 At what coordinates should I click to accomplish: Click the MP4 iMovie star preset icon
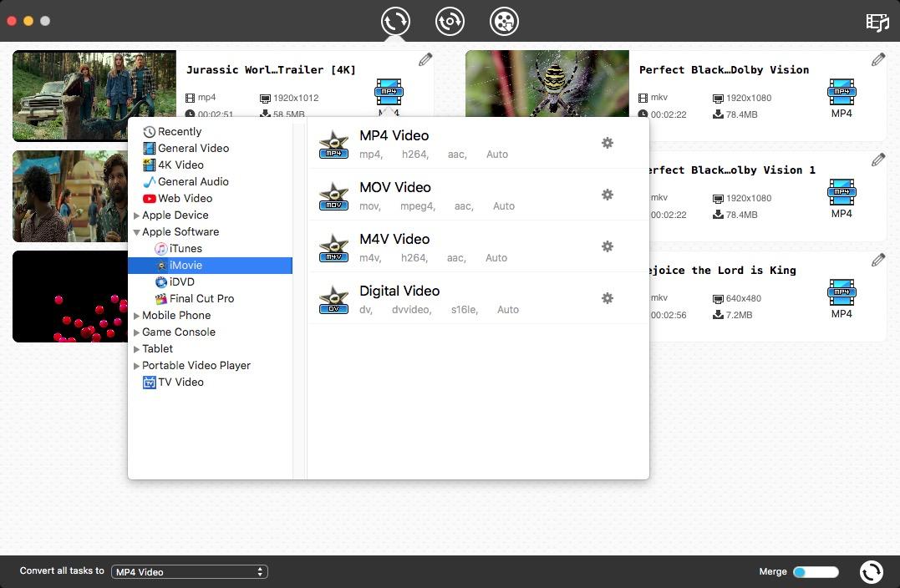pos(333,144)
